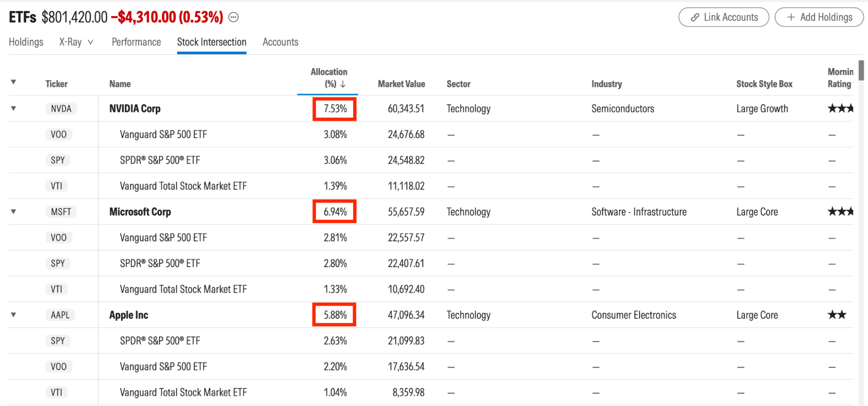Click the Add Holdings button
The width and height of the screenshot is (868, 406).
[819, 17]
